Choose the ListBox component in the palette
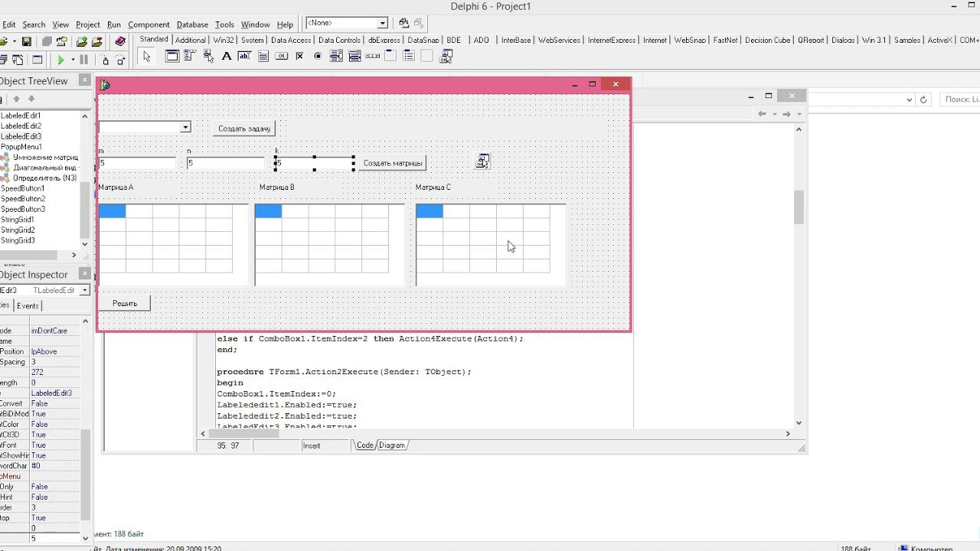Viewport: 980px width, 551px height. point(335,56)
